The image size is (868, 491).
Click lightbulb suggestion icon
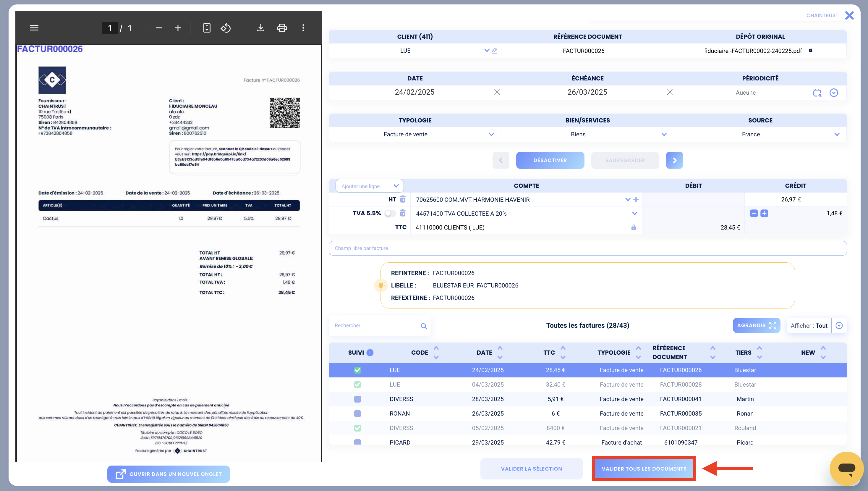(x=381, y=285)
